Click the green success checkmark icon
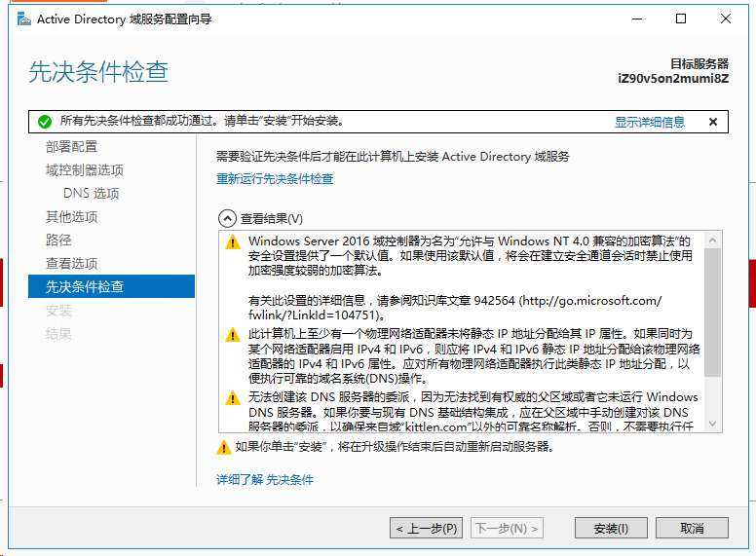756x556 pixels. 45,122
